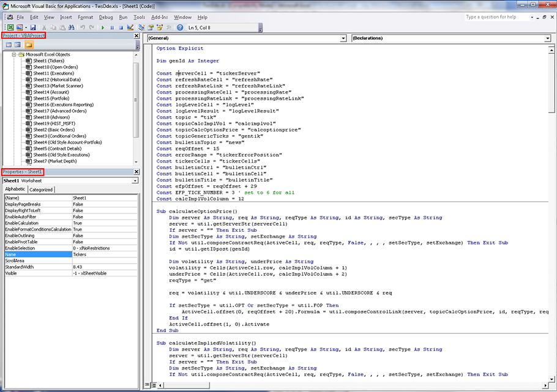Open the File menu
Screen dimensions: 557x392
[x=20, y=17]
